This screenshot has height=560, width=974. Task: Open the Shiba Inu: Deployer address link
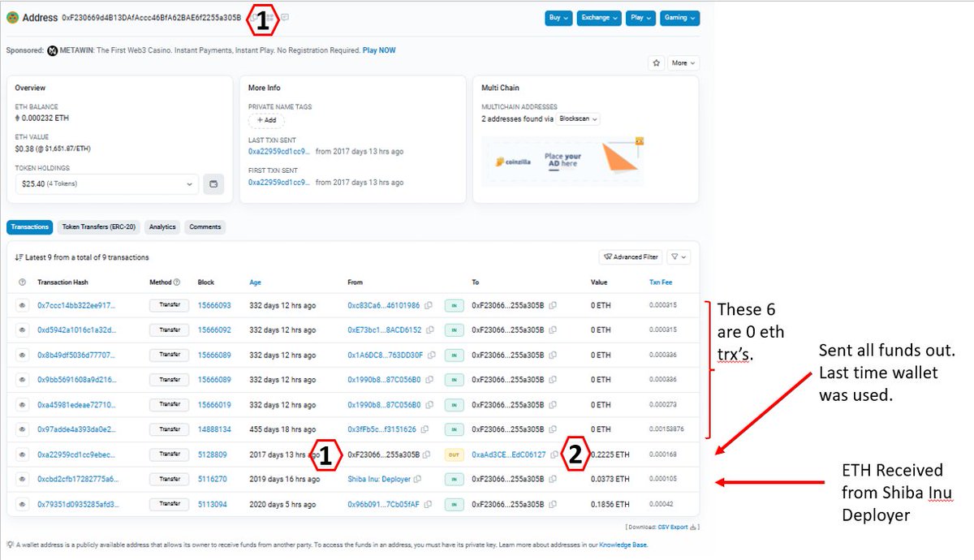point(379,479)
